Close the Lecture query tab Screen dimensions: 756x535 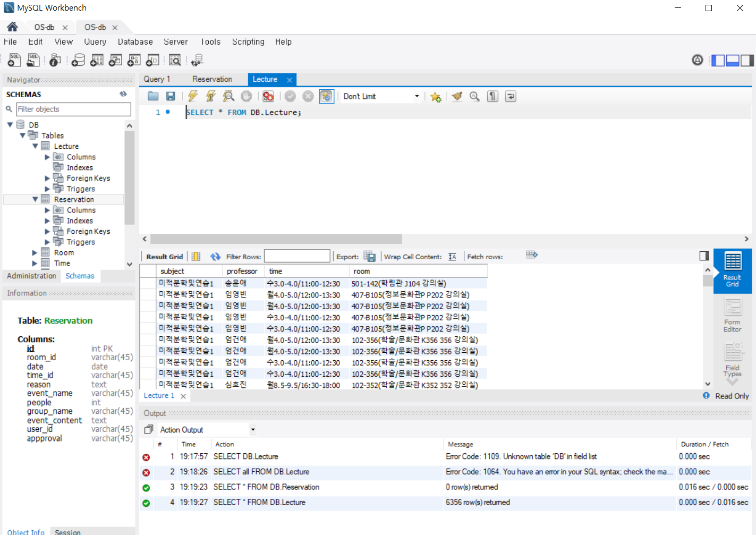290,80
